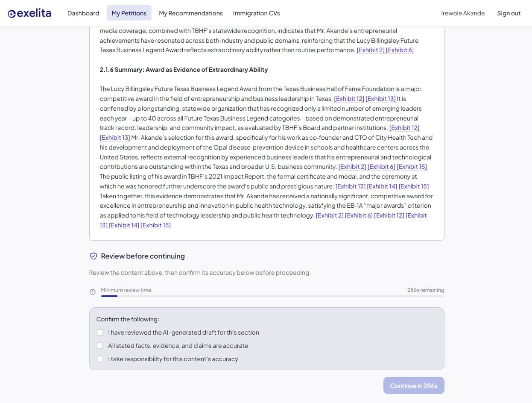The image size is (532, 403).
Task: Check 'I take responsibility for this content's accuracy'
Action: (x=100, y=359)
